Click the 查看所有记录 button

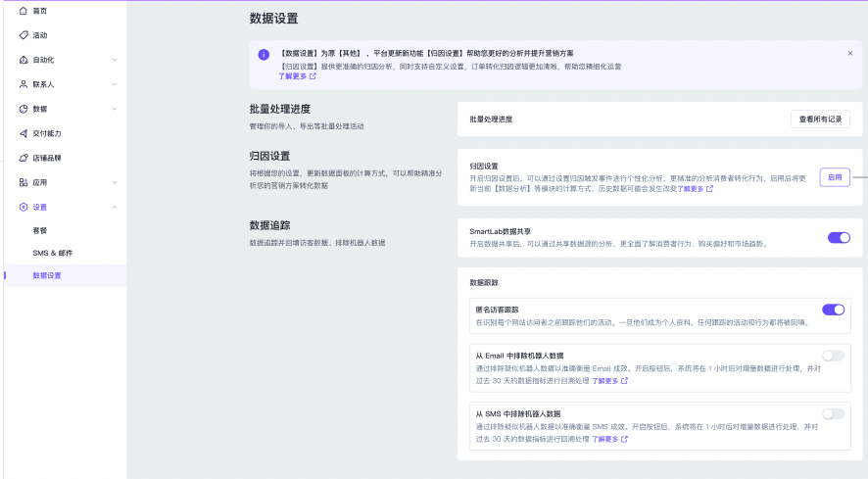[x=820, y=120]
